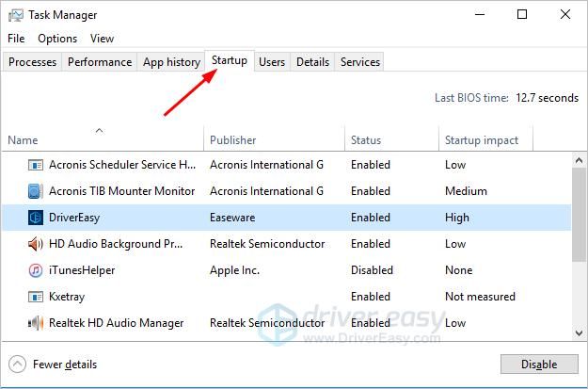
Task: Click the iTunesHelper music note icon
Action: 36,270
